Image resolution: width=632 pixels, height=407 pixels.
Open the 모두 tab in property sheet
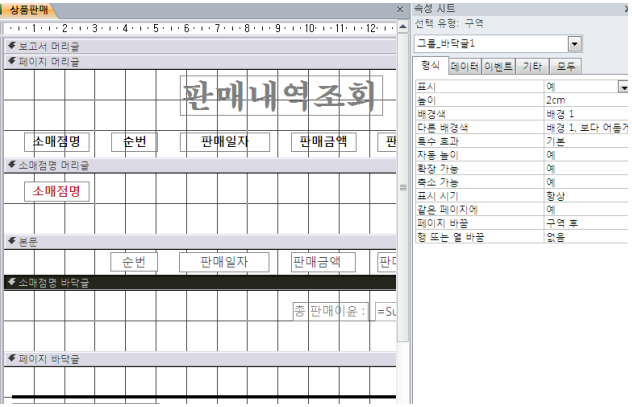[x=566, y=67]
